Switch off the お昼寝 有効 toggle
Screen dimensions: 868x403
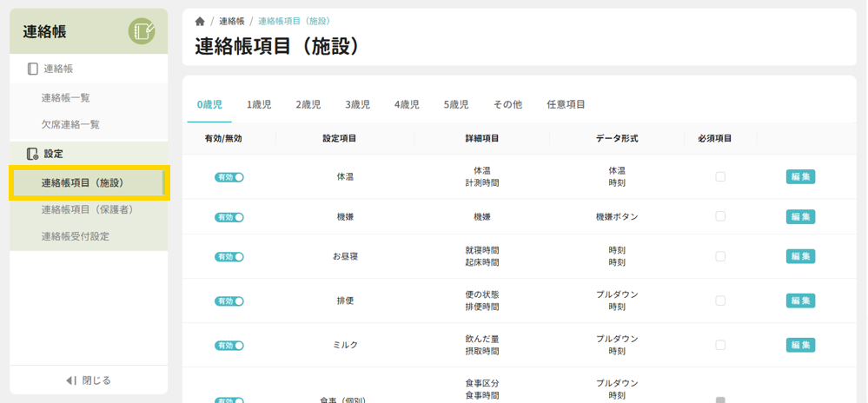pos(229,257)
